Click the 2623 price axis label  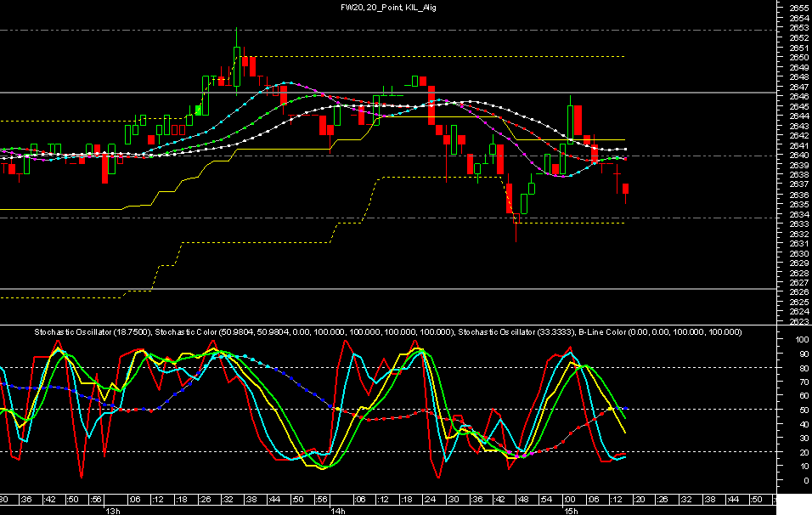(x=799, y=321)
